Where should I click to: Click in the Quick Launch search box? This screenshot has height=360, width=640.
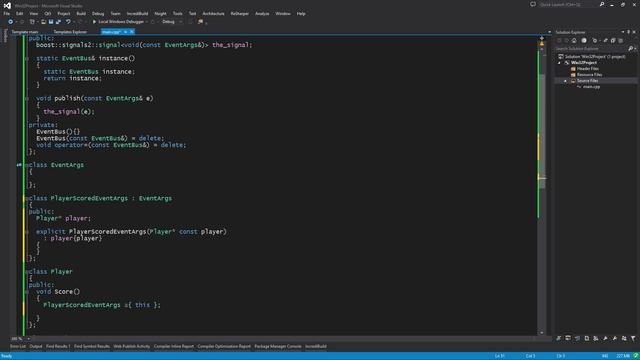567,4
